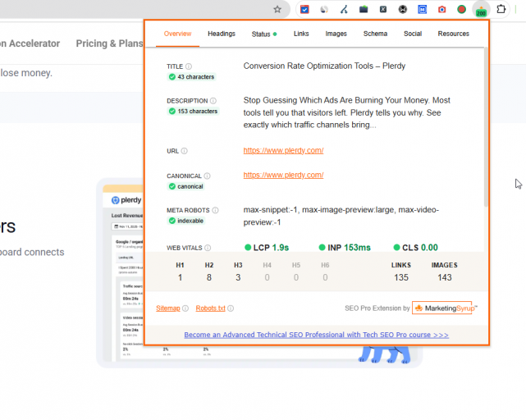Image resolution: width=526 pixels, height=420 pixels.
Task: Open the blue M extension icon
Action: pos(423,9)
